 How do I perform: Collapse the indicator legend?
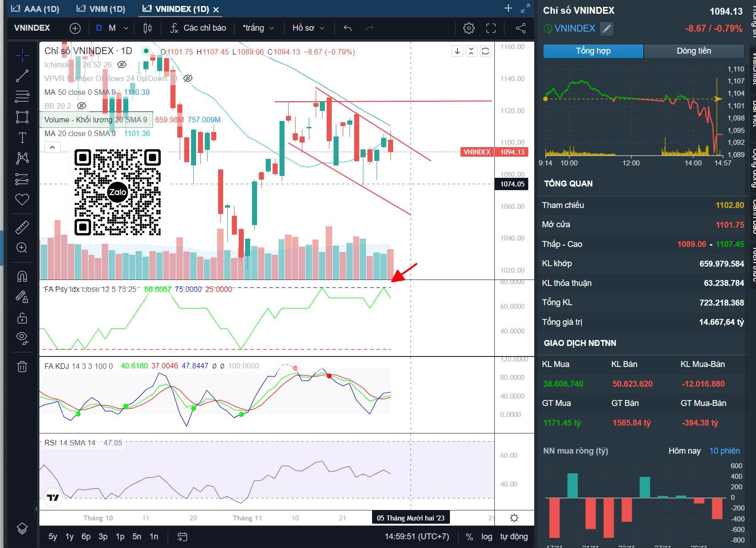(52, 147)
